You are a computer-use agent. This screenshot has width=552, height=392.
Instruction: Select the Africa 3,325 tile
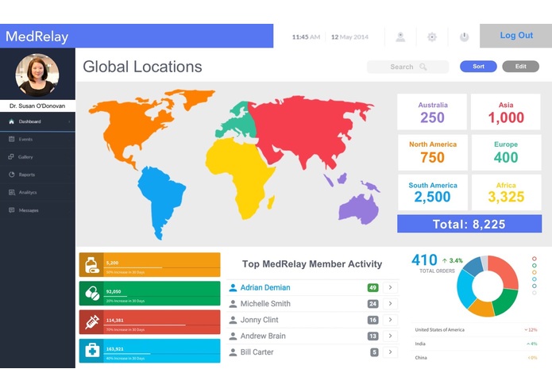click(x=506, y=192)
